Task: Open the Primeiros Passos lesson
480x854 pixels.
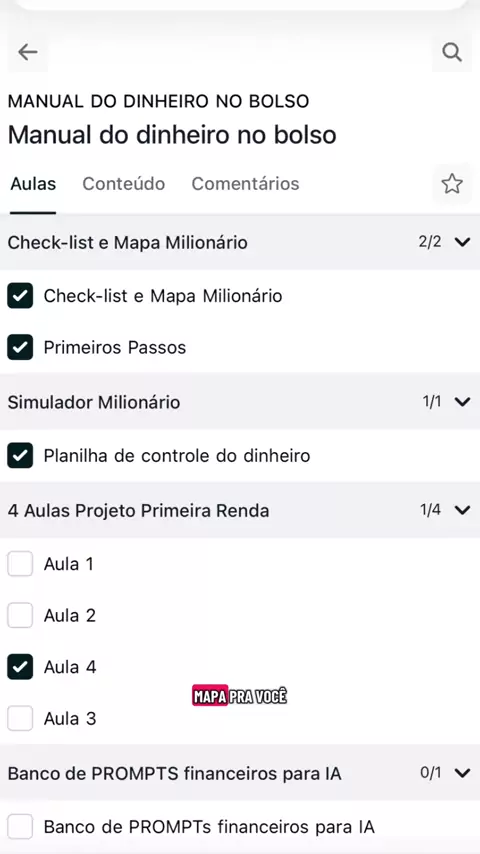Action: coord(115,347)
